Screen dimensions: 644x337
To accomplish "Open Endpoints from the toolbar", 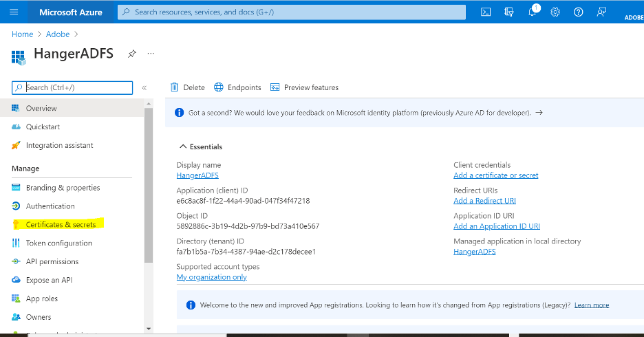I will (237, 87).
